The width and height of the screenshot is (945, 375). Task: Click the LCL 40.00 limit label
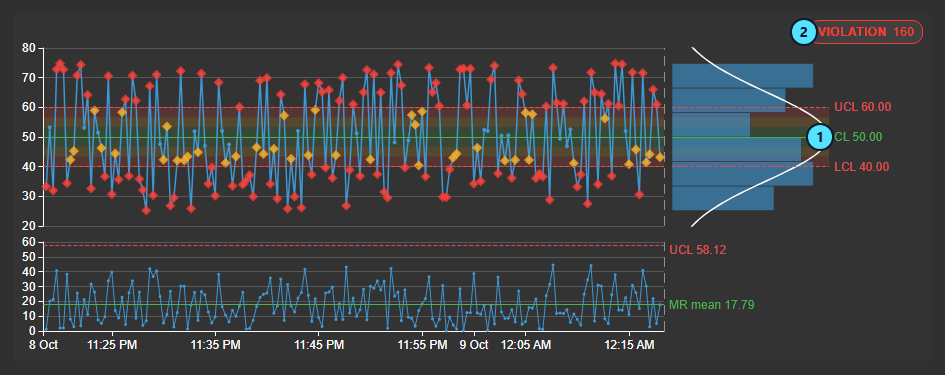tap(862, 167)
